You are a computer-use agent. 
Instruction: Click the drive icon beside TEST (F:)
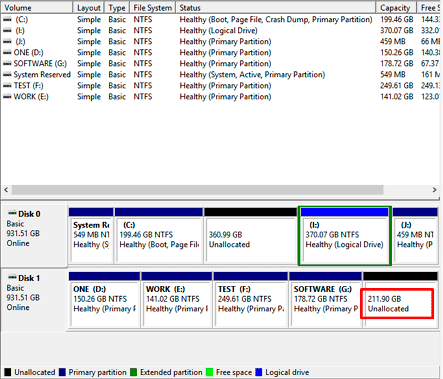click(7, 86)
